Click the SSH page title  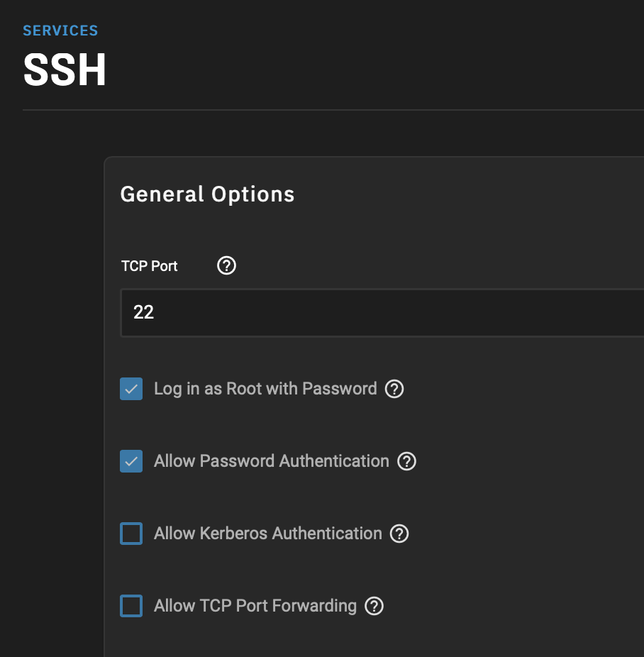point(65,70)
